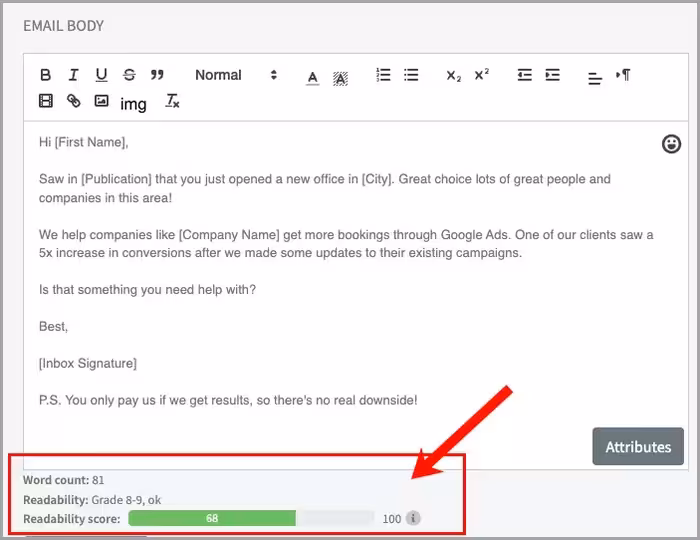Insert a numbered list
The height and width of the screenshot is (540, 700).
coord(383,75)
